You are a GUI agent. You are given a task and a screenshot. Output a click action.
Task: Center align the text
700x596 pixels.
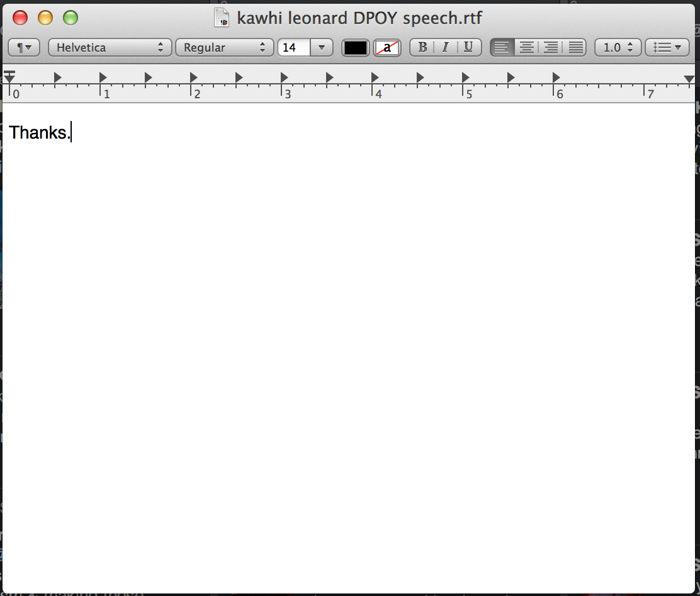[526, 47]
